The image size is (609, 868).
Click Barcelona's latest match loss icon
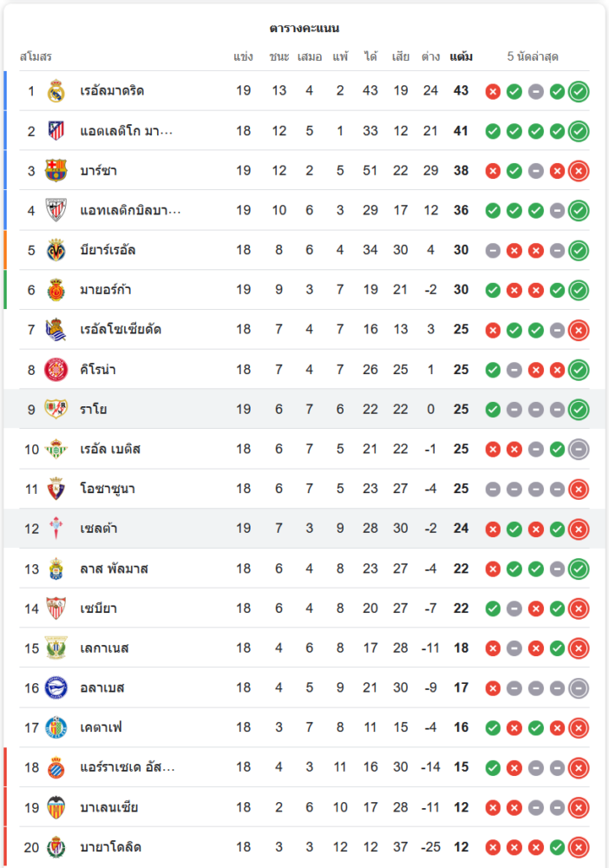tap(579, 171)
